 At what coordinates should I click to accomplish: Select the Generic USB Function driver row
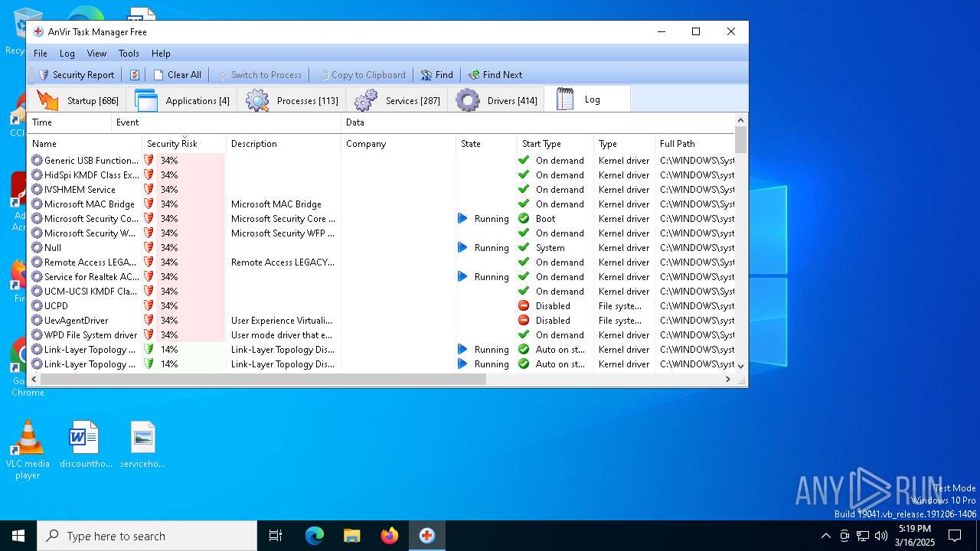tap(381, 161)
